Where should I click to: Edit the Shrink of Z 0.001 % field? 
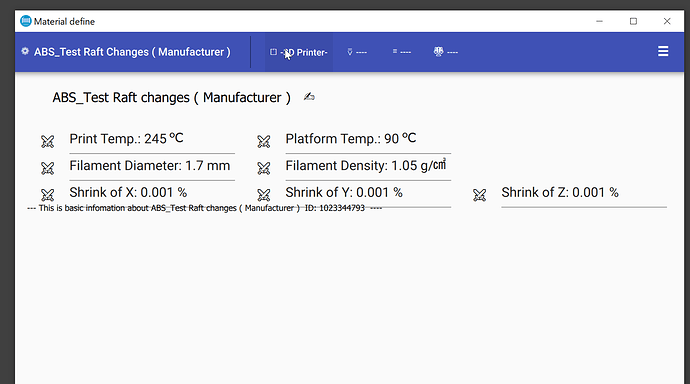pos(584,194)
